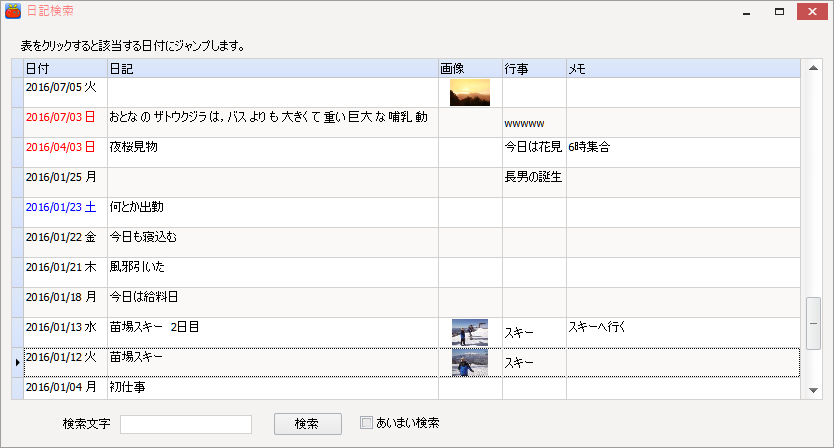This screenshot has width=834, height=448.
Task: Select date cell 2016/07/05 火
Action: (65, 93)
